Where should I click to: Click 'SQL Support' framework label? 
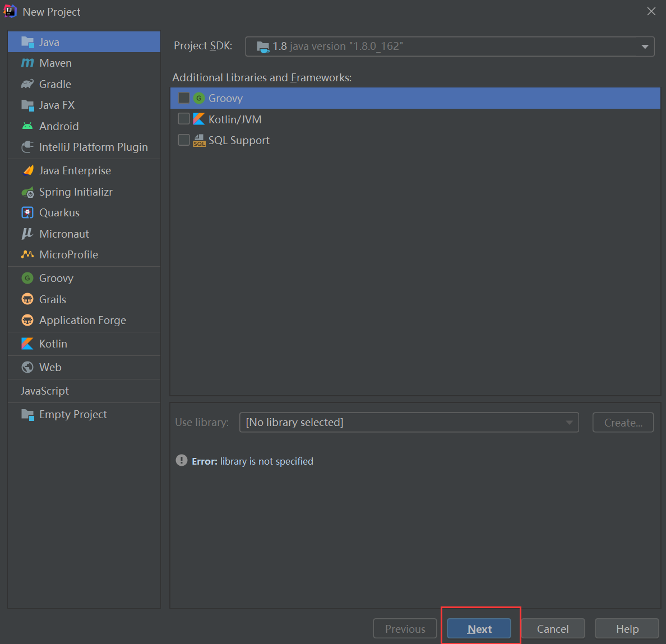239,141
